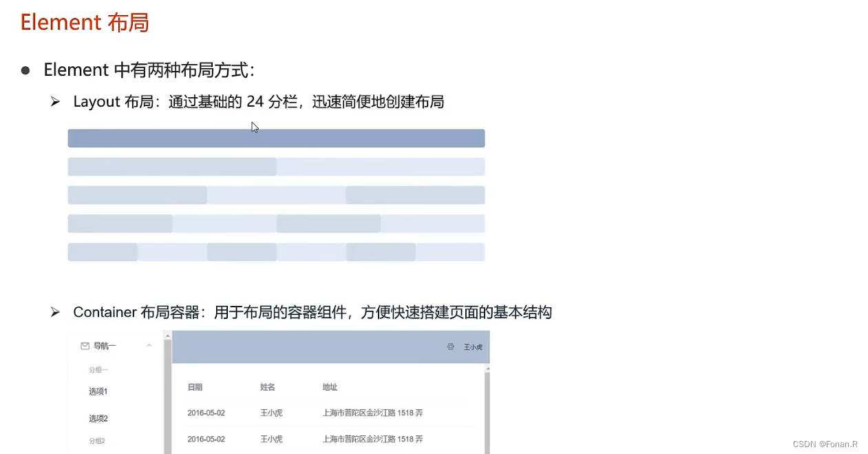Image resolution: width=868 pixels, height=454 pixels.
Task: Click the arrow bullet before Layout 布局
Action: [x=55, y=101]
